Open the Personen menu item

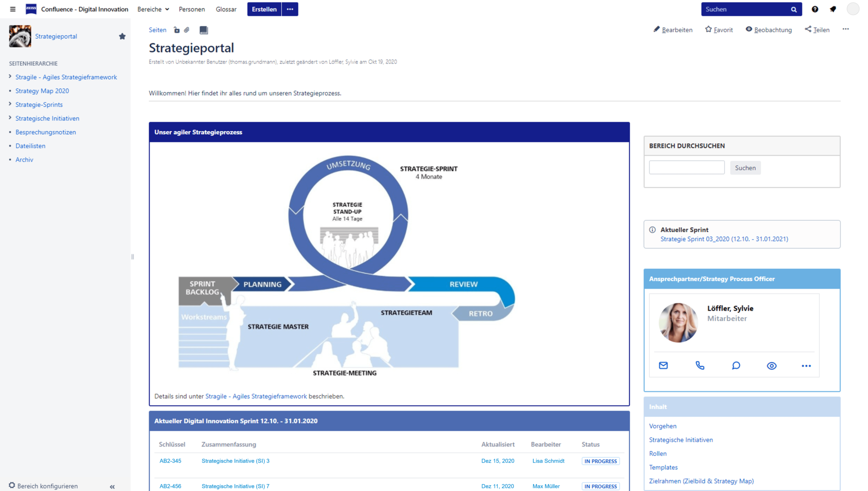pyautogui.click(x=192, y=9)
